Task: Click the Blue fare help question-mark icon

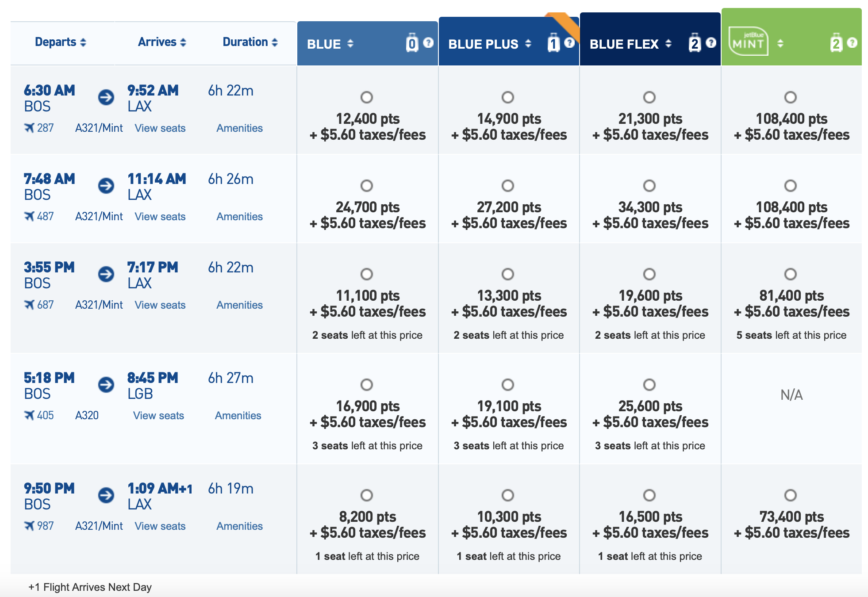Action: [x=428, y=42]
